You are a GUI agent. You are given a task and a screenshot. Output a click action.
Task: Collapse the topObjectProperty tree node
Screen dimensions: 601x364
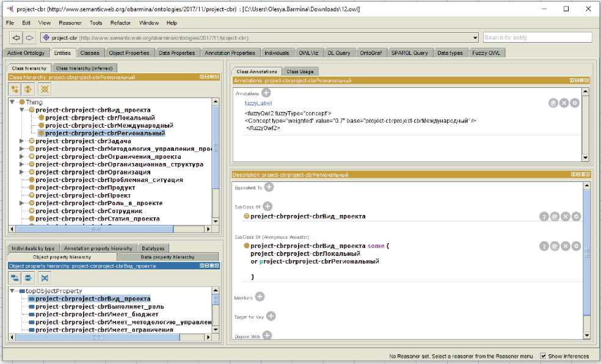13,291
